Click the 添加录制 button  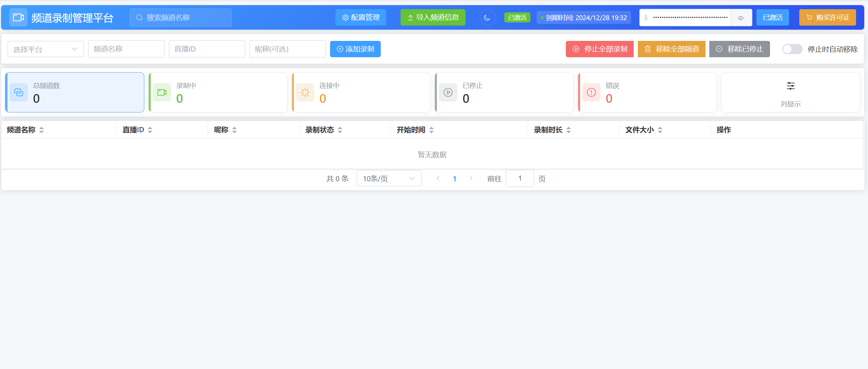(x=355, y=49)
